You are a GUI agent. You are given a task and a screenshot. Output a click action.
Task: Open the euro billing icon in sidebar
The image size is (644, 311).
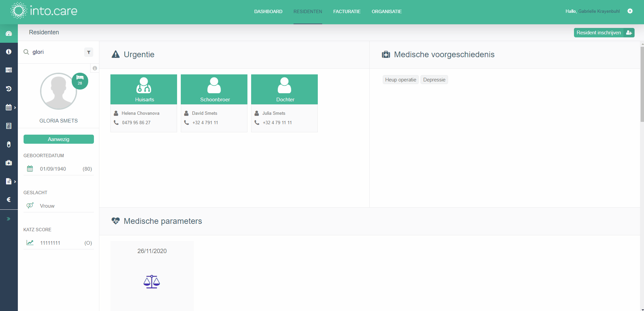[x=9, y=200]
